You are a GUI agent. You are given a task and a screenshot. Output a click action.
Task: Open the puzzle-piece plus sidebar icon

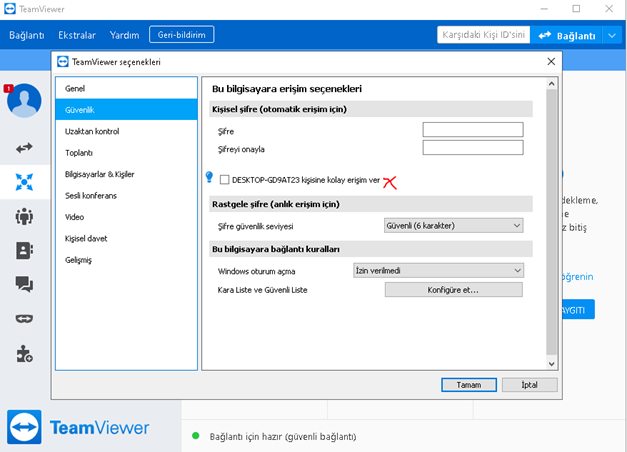point(24,354)
